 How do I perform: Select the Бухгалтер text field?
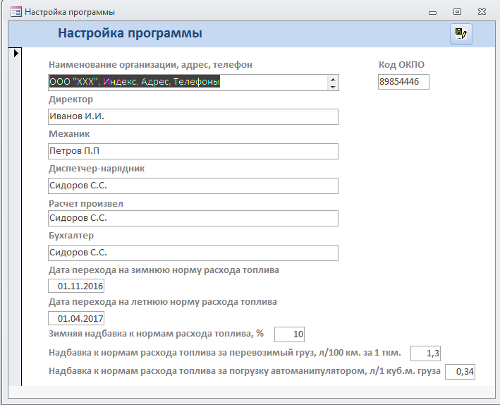coord(193,253)
